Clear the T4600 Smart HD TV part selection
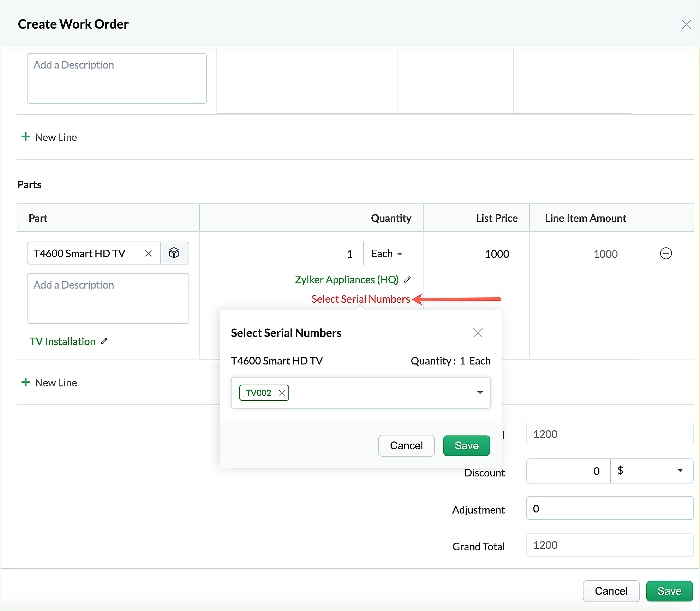The image size is (700, 611). coord(149,254)
